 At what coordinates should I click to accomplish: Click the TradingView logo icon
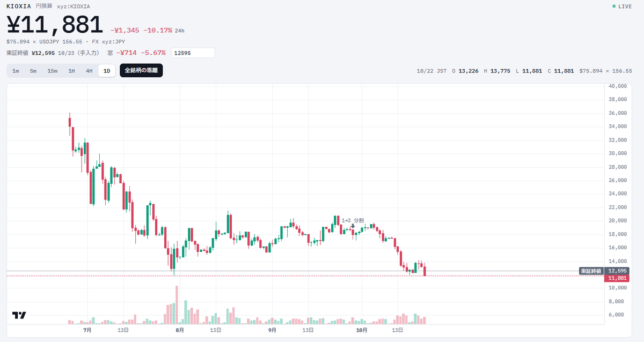click(x=19, y=315)
